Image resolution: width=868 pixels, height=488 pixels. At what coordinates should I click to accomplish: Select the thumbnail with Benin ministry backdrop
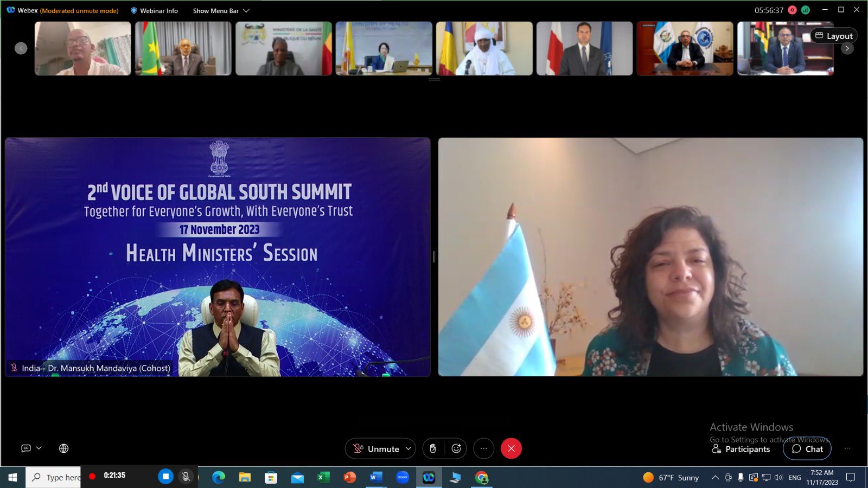coord(283,48)
